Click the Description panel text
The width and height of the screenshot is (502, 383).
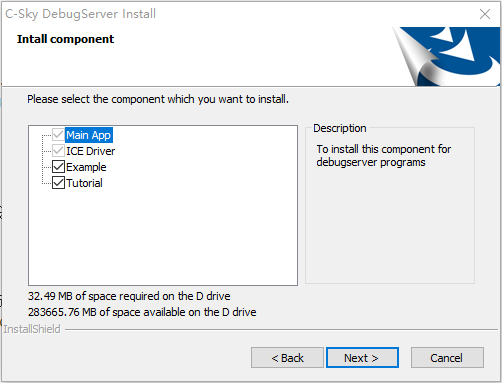pyautogui.click(x=383, y=155)
